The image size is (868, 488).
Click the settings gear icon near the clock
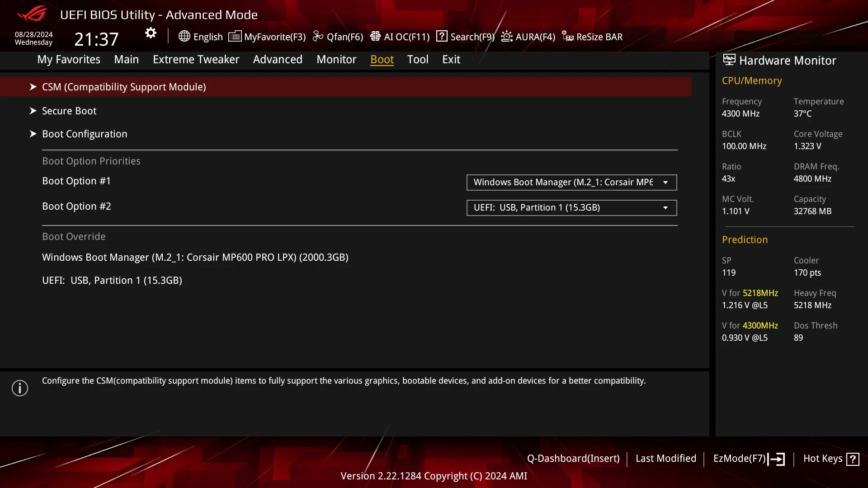(151, 33)
